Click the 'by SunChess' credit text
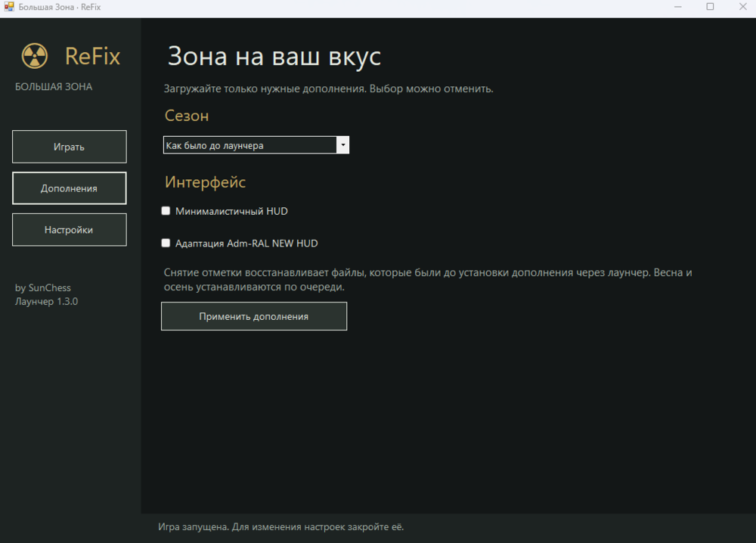Image resolution: width=756 pixels, height=543 pixels. [x=43, y=288]
